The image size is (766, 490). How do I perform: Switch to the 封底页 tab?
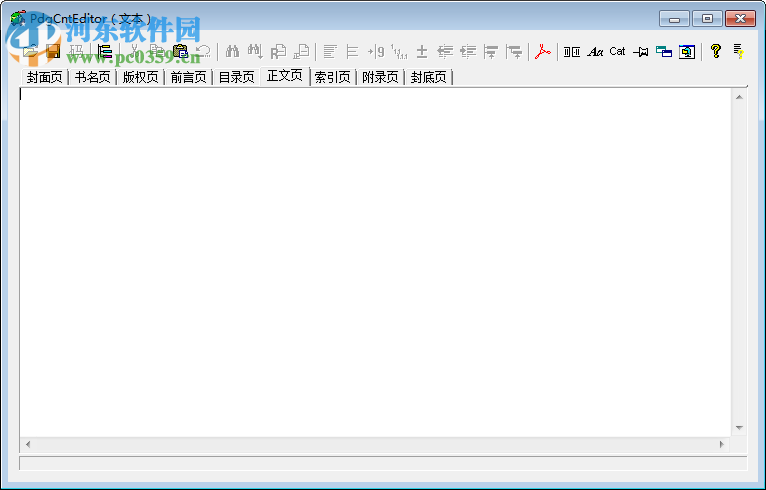[428, 77]
